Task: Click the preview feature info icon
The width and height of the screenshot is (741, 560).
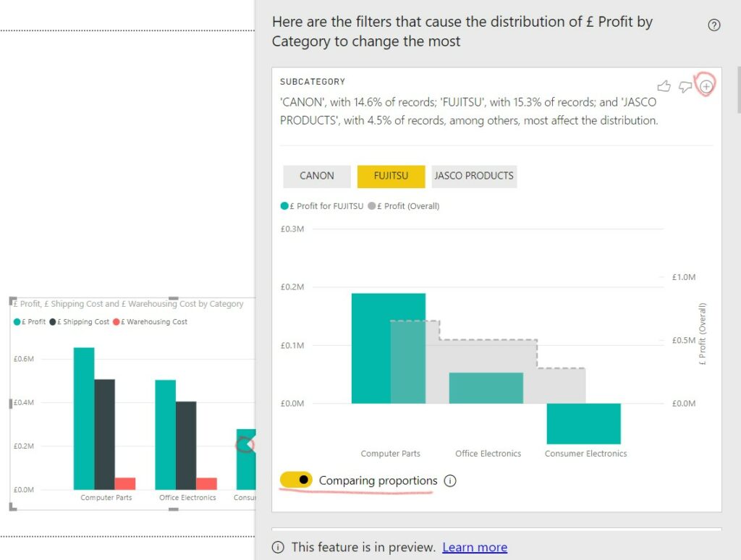Action: coord(278,547)
